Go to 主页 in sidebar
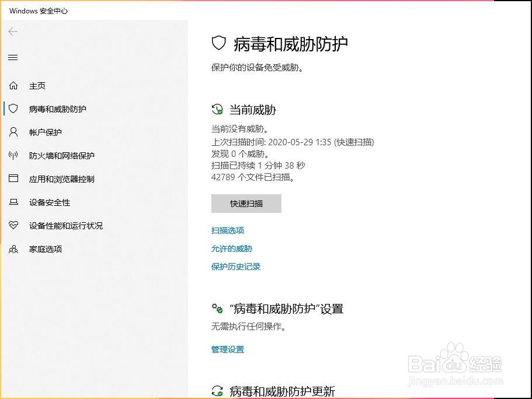 coord(37,86)
